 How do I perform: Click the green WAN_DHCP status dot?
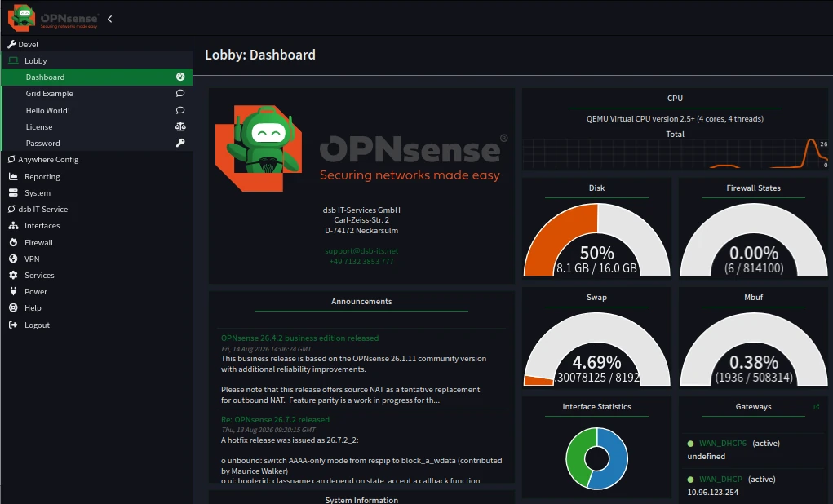(690, 480)
